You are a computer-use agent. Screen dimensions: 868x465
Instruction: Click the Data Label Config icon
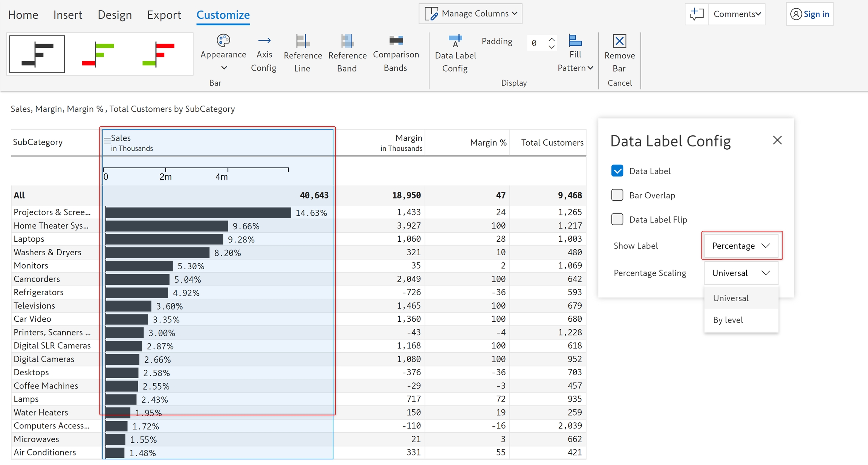point(455,41)
